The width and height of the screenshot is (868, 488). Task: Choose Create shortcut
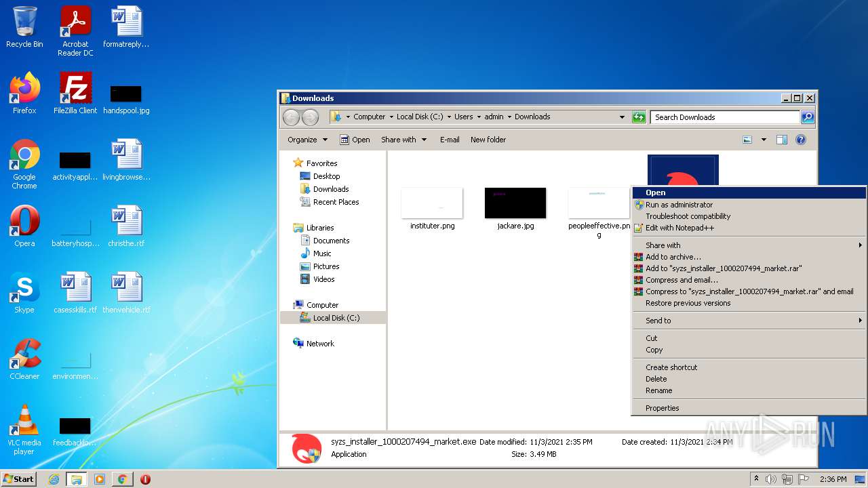coord(749,367)
